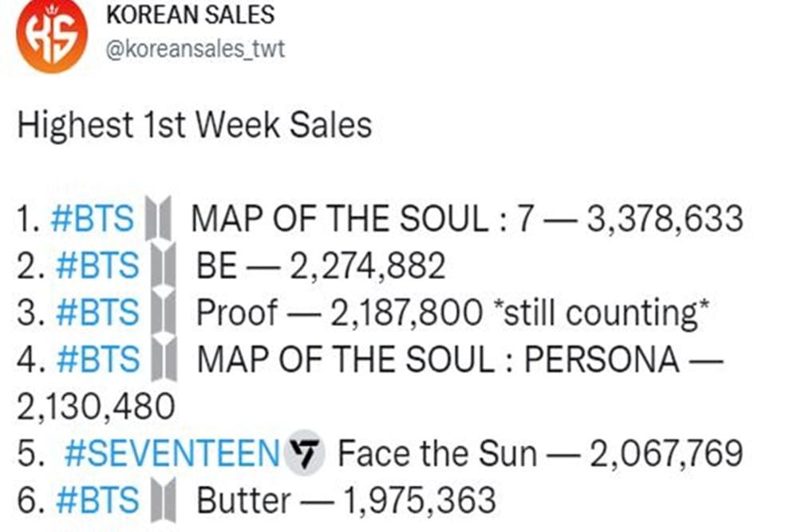Open the #BTS hashtag on the Proof line
Viewport: 798px width, 532px height.
coord(97,313)
